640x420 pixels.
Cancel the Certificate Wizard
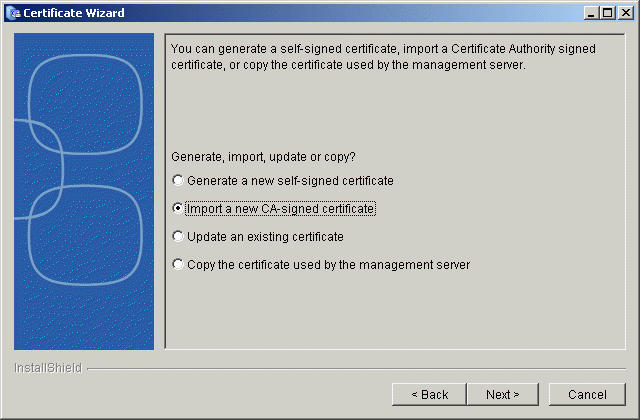[587, 394]
